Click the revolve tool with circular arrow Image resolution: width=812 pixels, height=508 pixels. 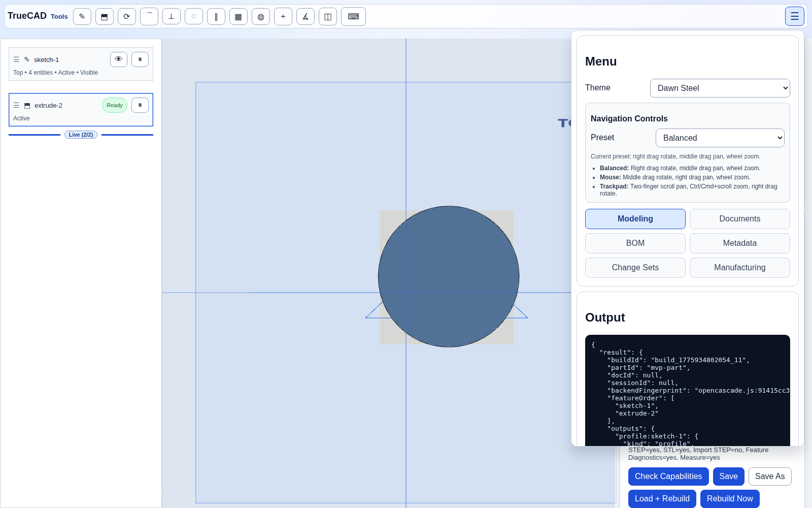tap(127, 16)
